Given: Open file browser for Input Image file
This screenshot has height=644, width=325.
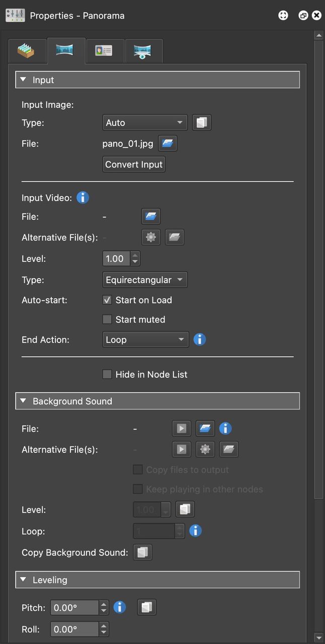Looking at the screenshot, I should (x=168, y=144).
